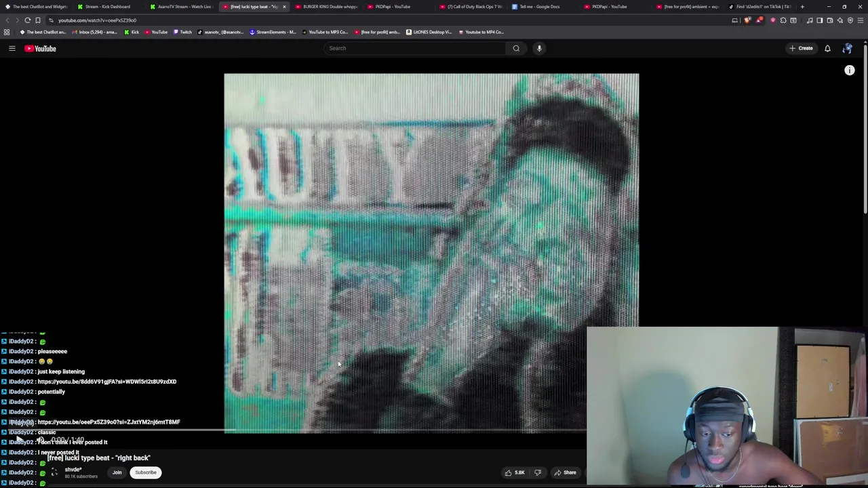
Task: Click chat message 'potentially'
Action: (52, 392)
